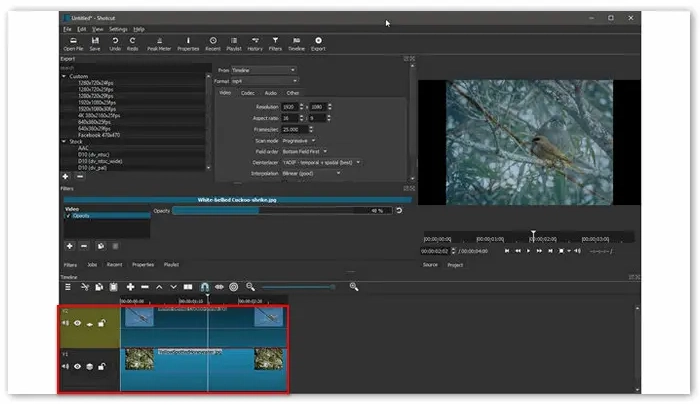Show the History panel

pyautogui.click(x=255, y=44)
